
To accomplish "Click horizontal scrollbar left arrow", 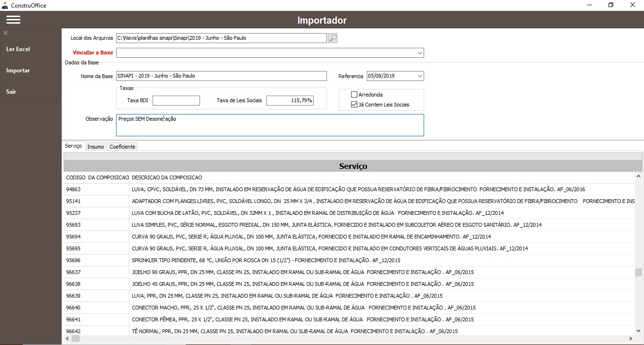I will pyautogui.click(x=67, y=339).
